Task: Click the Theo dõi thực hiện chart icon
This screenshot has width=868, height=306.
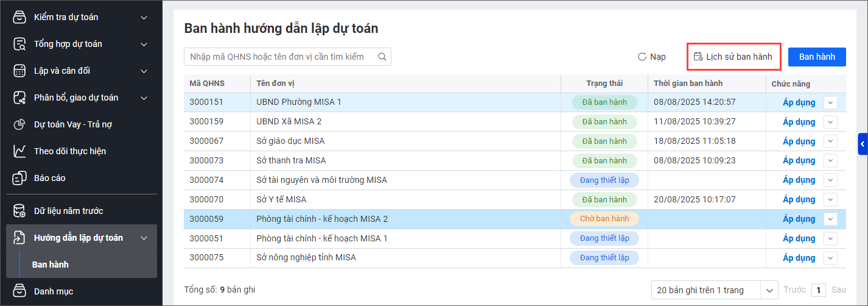Action: (19, 151)
